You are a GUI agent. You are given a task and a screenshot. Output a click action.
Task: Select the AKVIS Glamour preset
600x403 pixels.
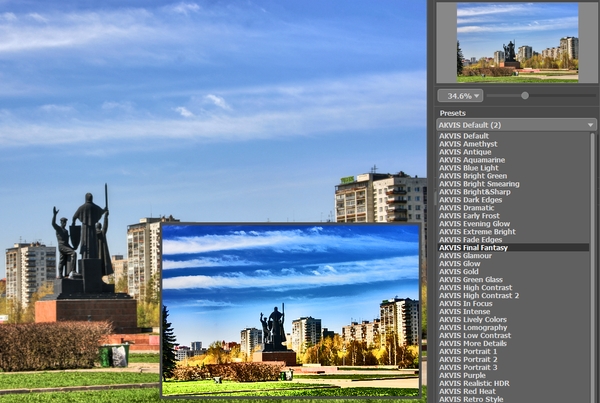[513, 256]
